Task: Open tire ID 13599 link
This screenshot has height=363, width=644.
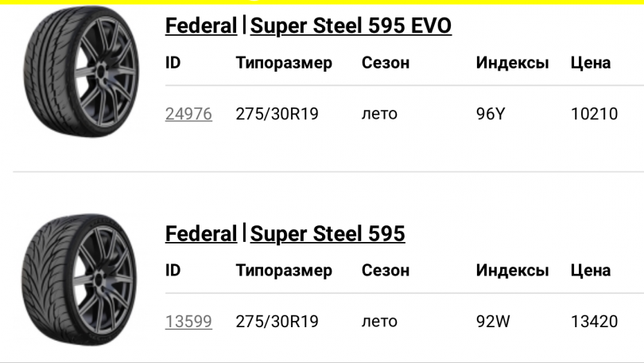Action: 188,322
